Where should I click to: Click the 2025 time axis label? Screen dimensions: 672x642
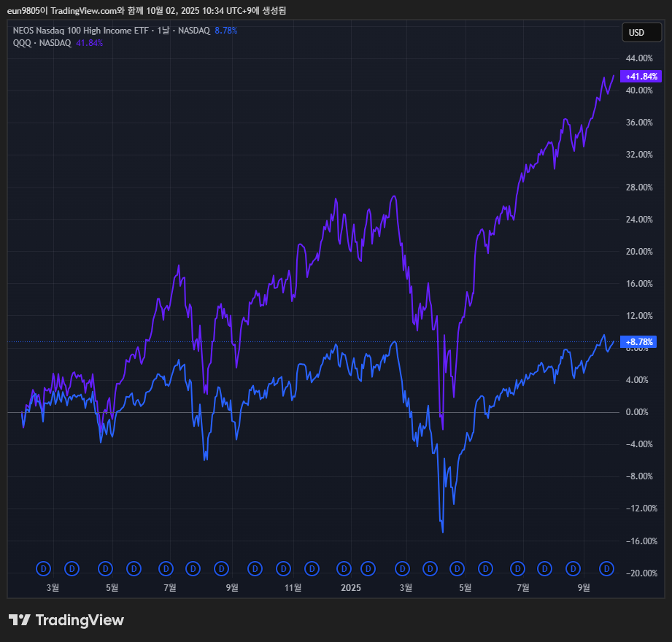click(350, 587)
